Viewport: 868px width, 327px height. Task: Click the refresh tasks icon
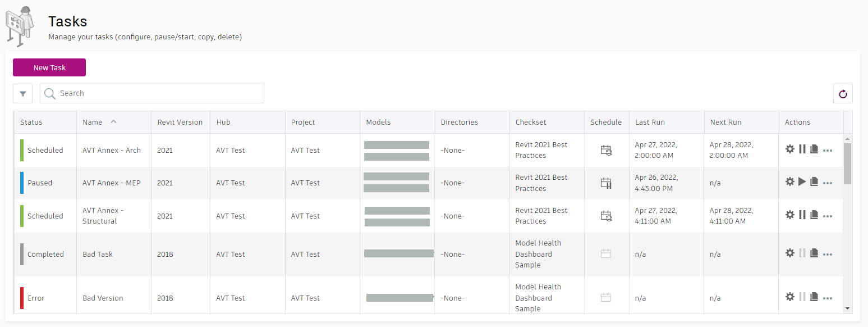pyautogui.click(x=843, y=94)
